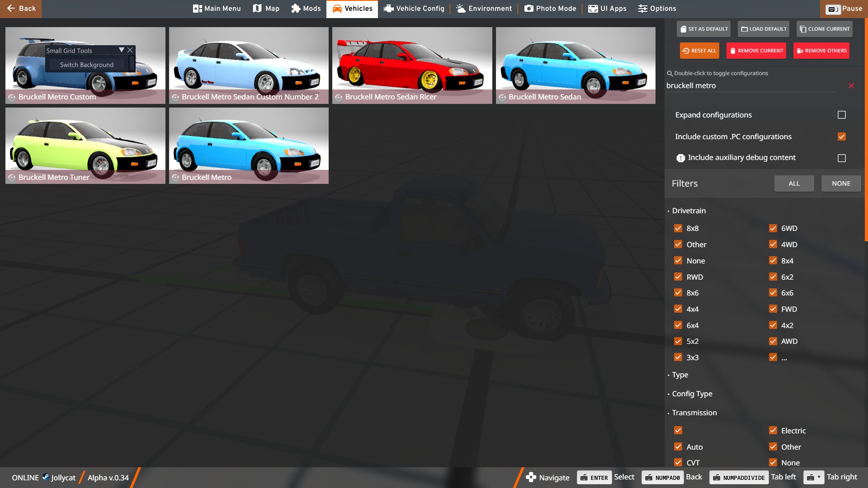The width and height of the screenshot is (868, 488).
Task: Click the Steam icon beside Jollycat
Action: 46,477
